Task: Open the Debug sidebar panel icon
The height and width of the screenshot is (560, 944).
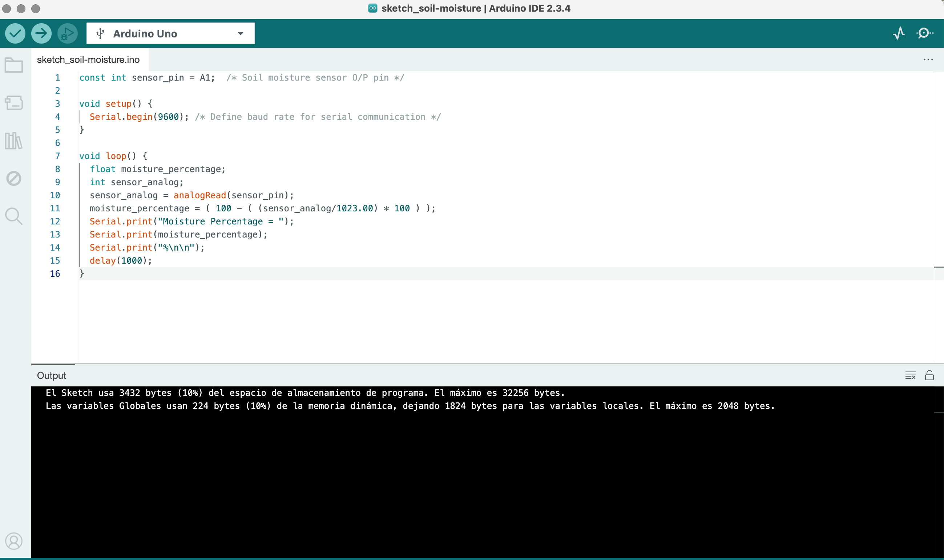Action: [x=14, y=178]
